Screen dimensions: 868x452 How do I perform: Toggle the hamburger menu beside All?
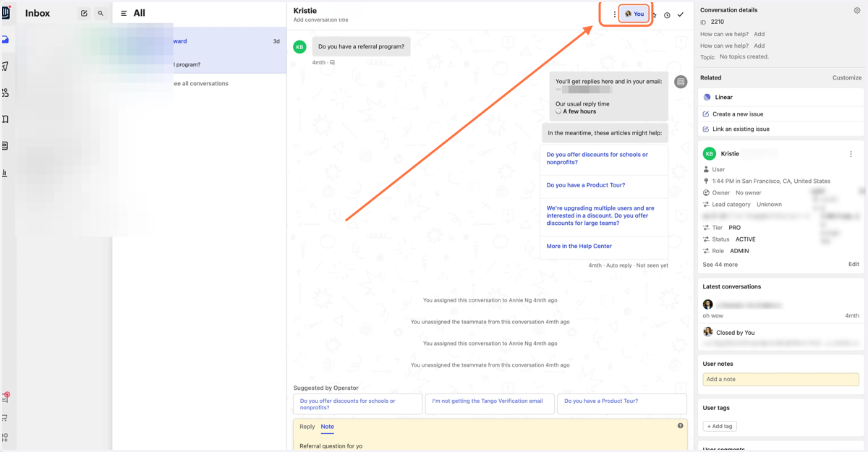coord(124,13)
